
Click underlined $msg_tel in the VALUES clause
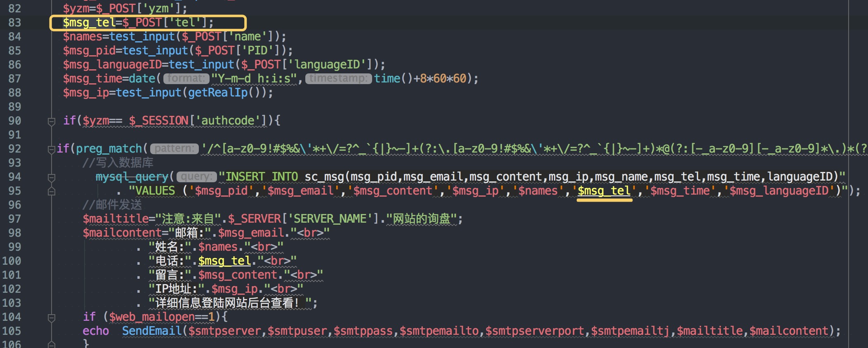[604, 190]
